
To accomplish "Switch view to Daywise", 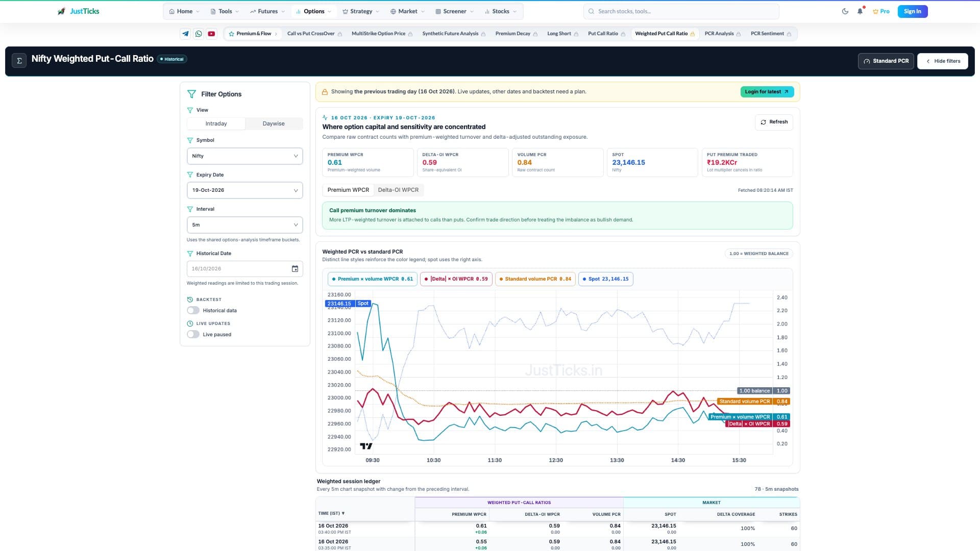I will tap(274, 123).
